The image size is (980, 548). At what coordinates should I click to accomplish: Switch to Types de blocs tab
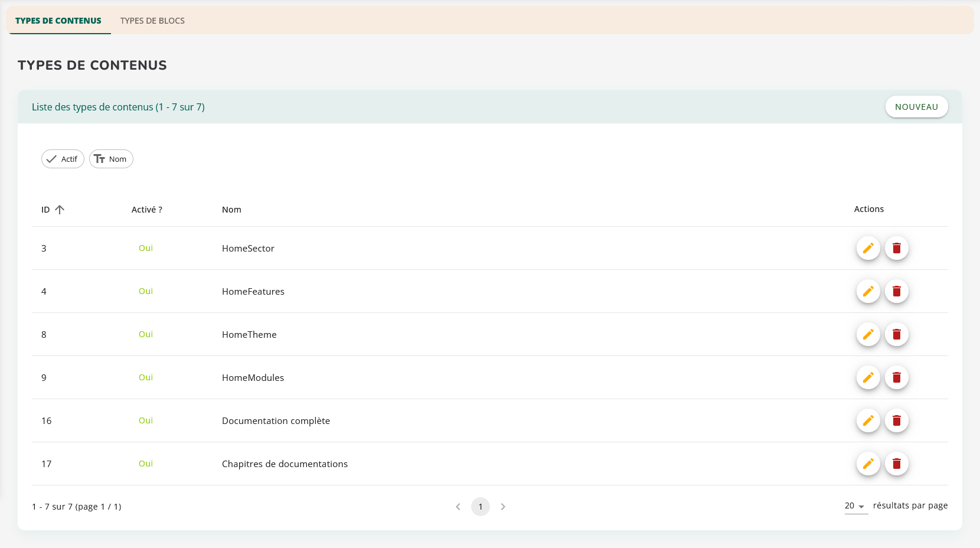coord(152,21)
